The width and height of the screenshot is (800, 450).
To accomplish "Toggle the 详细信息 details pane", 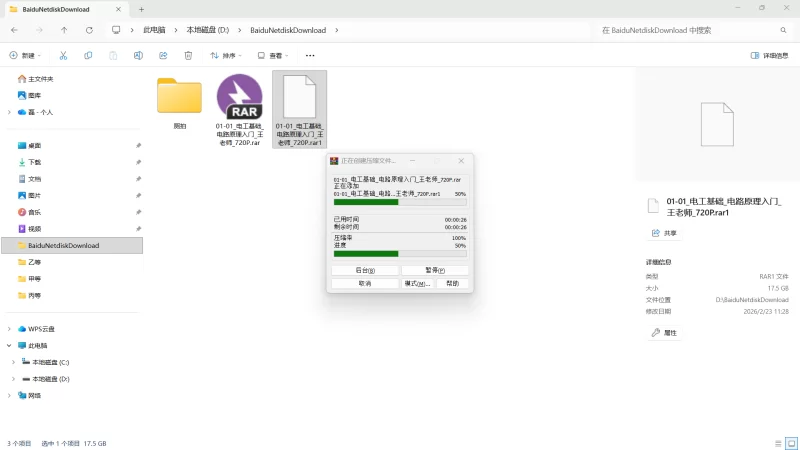I will point(769,56).
